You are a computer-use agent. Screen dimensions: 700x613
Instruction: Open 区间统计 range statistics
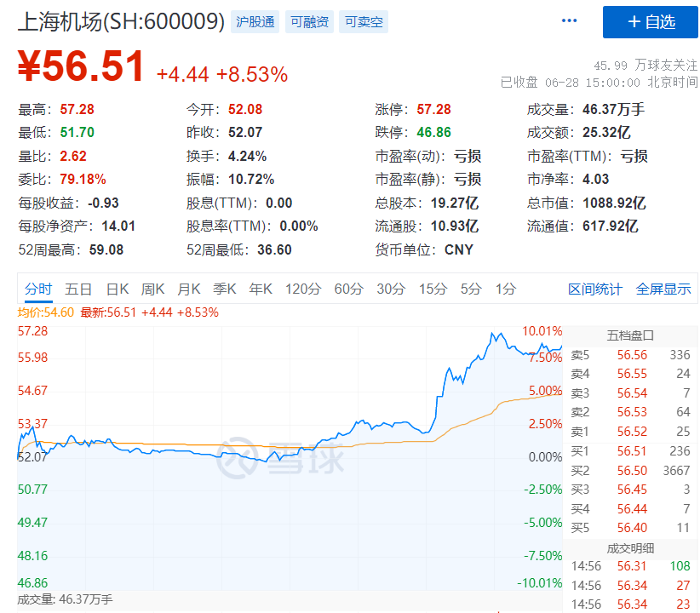click(595, 289)
